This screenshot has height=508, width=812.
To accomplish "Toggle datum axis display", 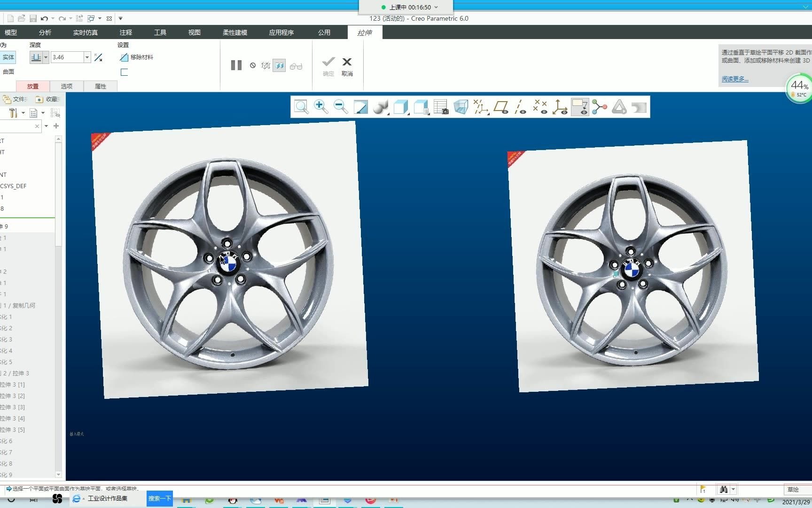I will [520, 107].
